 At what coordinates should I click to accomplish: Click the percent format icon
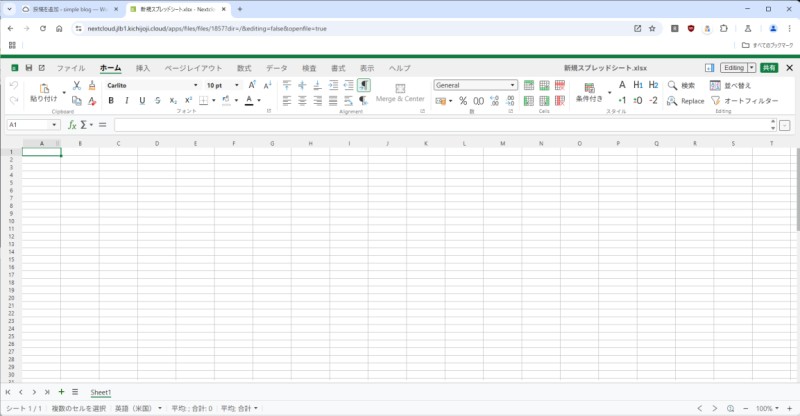464,101
